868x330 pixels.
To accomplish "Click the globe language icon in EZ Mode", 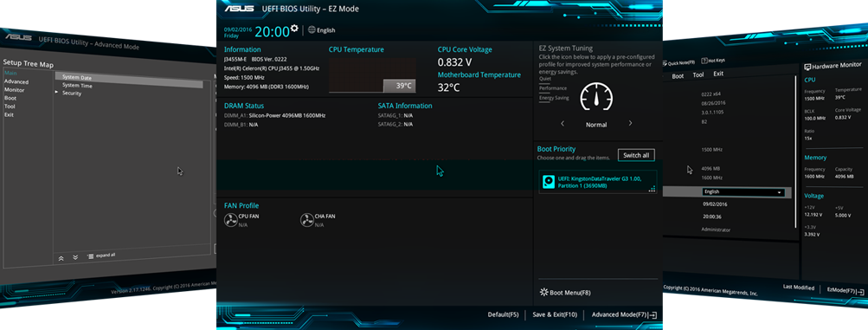I will tap(312, 30).
